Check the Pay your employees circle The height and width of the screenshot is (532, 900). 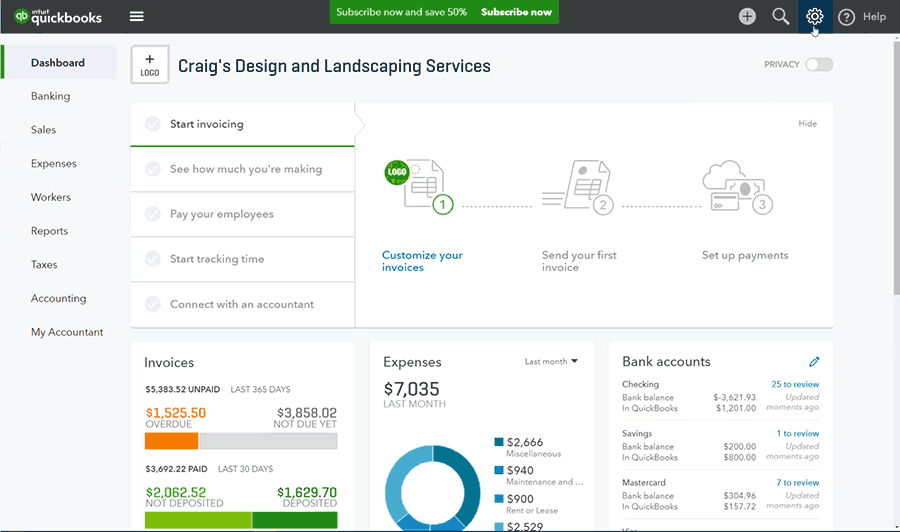point(153,214)
